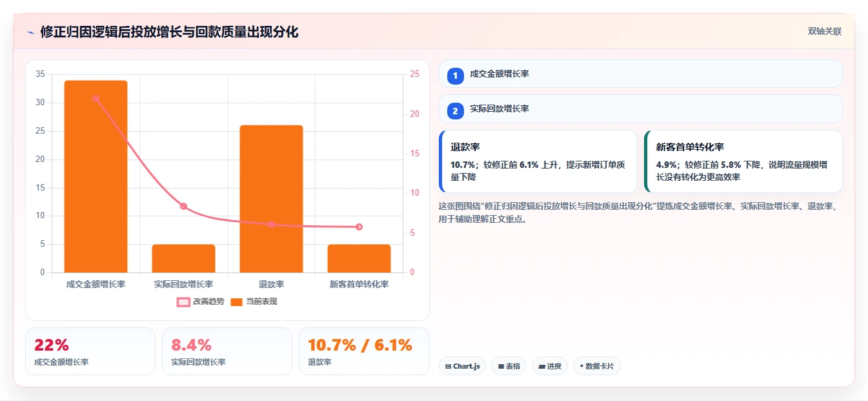Select the 数据卡片 tag chip
Screen dimensions: 868x401
coord(597,366)
